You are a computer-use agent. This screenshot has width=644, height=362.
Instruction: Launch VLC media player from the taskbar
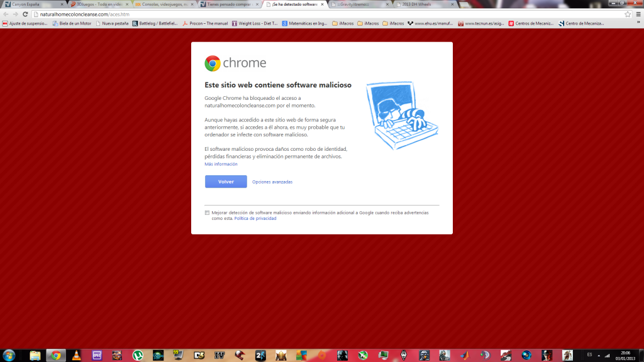tap(76, 356)
